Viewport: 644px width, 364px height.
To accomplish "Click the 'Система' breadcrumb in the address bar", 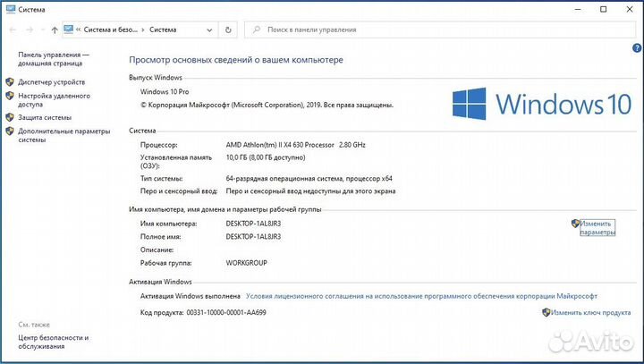I will click(x=163, y=30).
